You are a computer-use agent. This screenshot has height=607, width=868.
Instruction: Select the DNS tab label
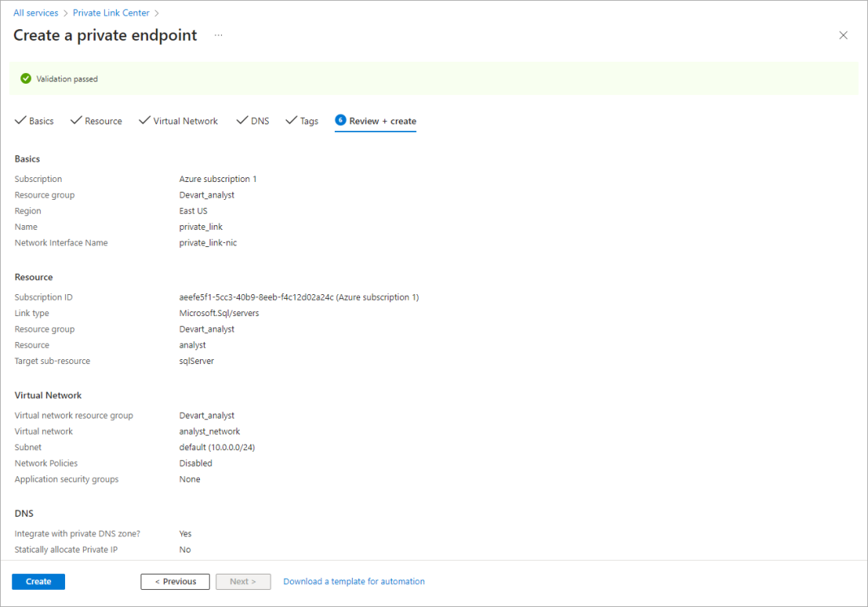259,121
